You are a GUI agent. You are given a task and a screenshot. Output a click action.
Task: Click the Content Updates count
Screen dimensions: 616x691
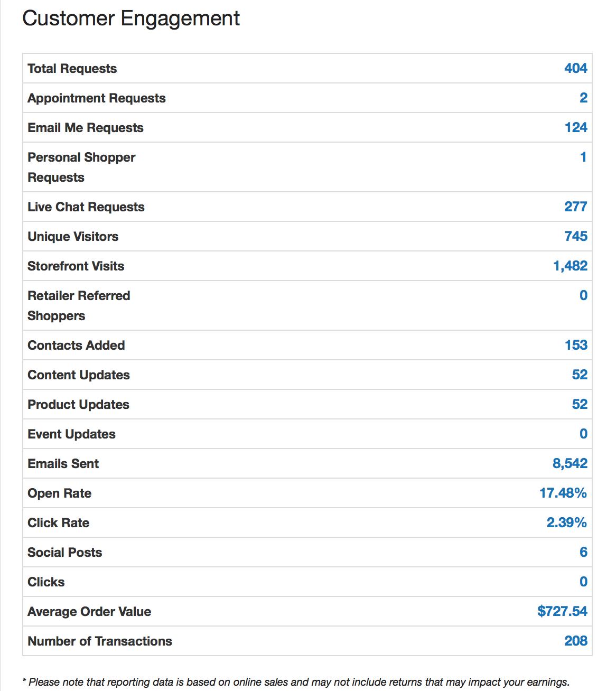coord(580,375)
